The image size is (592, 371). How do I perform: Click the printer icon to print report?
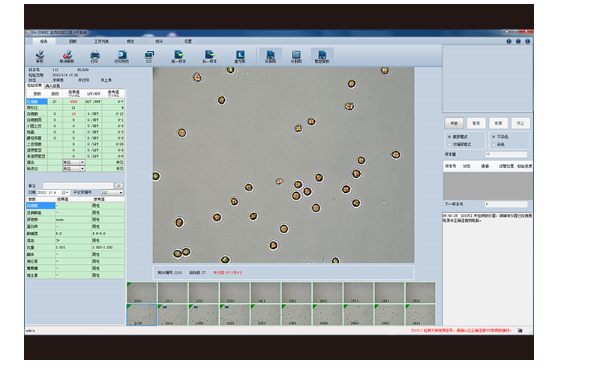(x=94, y=56)
